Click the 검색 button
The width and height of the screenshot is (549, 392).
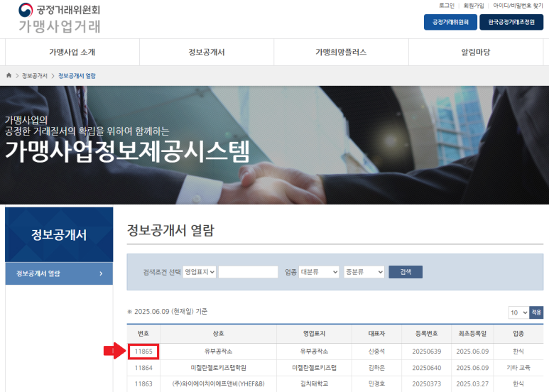click(x=406, y=272)
